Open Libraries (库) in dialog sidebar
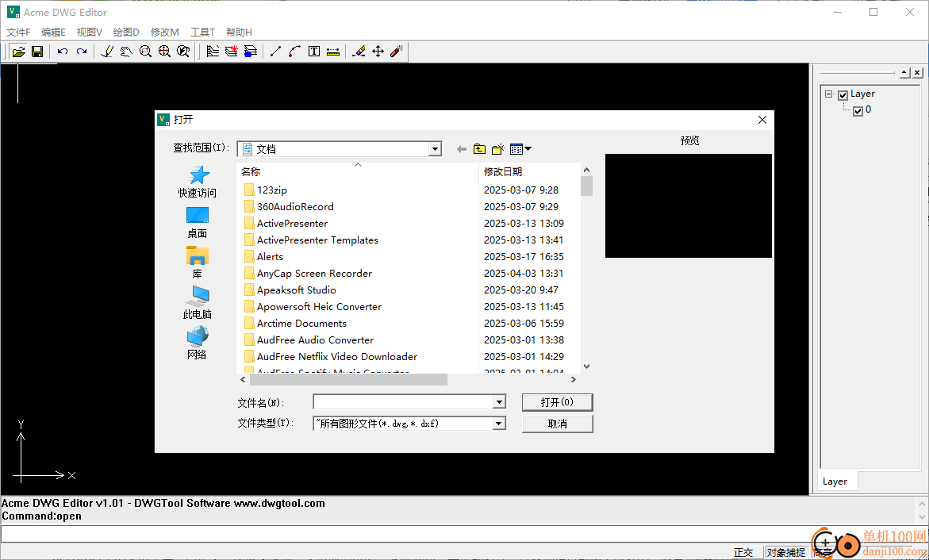Viewport: 929px width, 560px height. click(x=198, y=263)
